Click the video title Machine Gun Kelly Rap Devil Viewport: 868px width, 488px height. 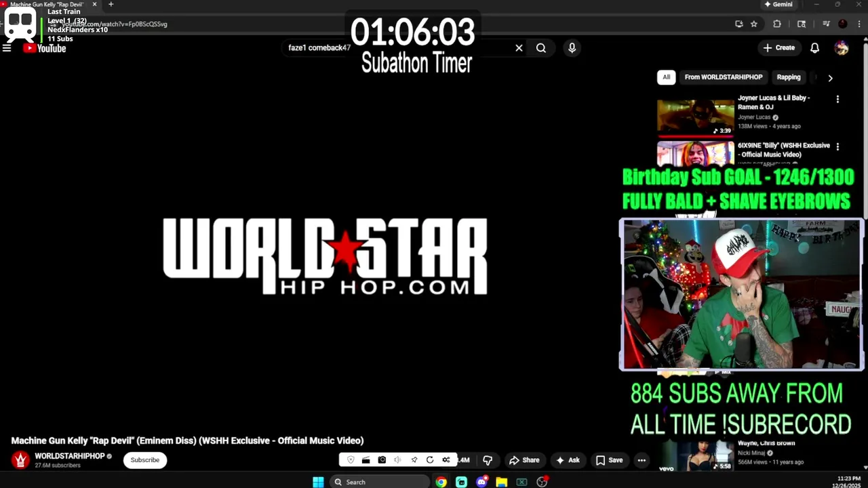click(187, 441)
